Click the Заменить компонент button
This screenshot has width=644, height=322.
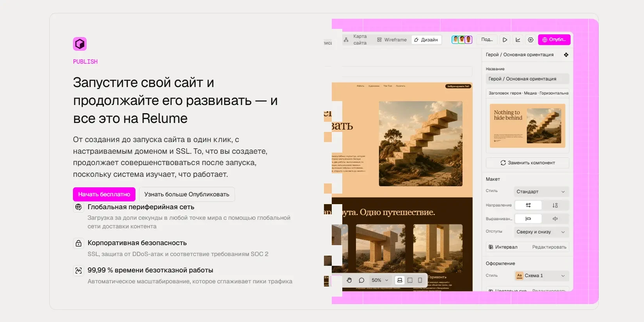click(x=527, y=163)
